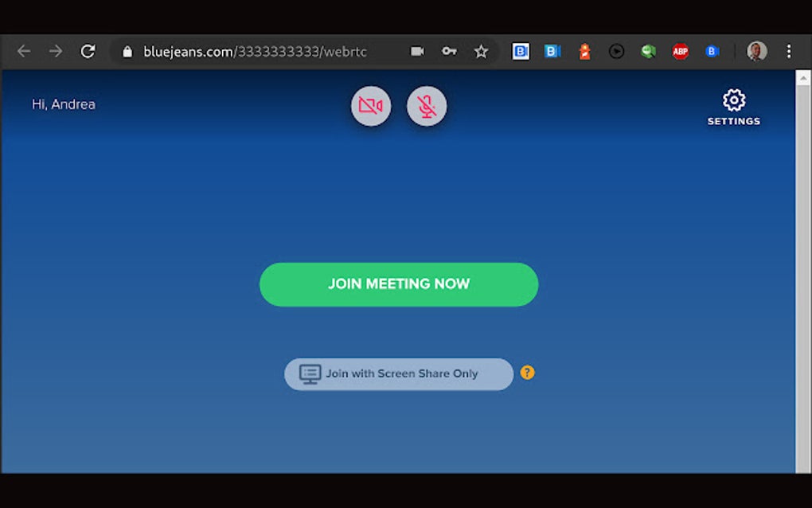812x508 pixels.
Task: Open the Chrome three-dot menu
Action: click(x=789, y=51)
